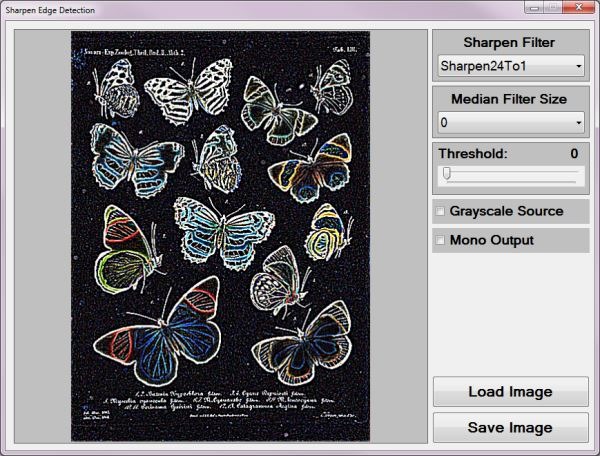The image size is (600, 456).
Task: Tick the Mono Output checkbox
Action: (440, 240)
